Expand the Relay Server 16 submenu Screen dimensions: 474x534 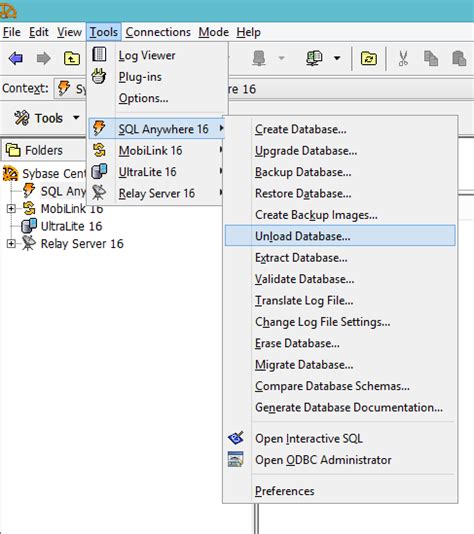pos(221,192)
